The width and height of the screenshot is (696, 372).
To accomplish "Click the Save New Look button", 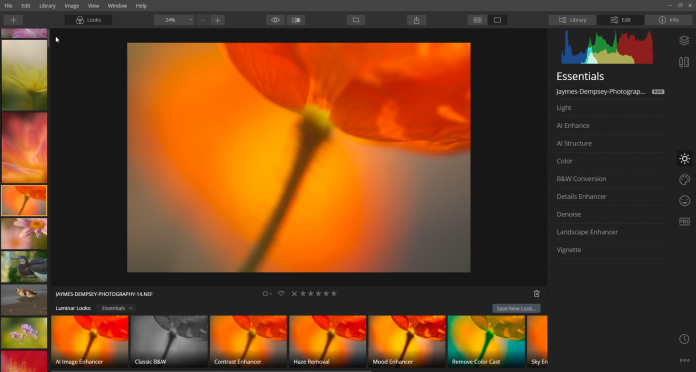I will pos(516,309).
